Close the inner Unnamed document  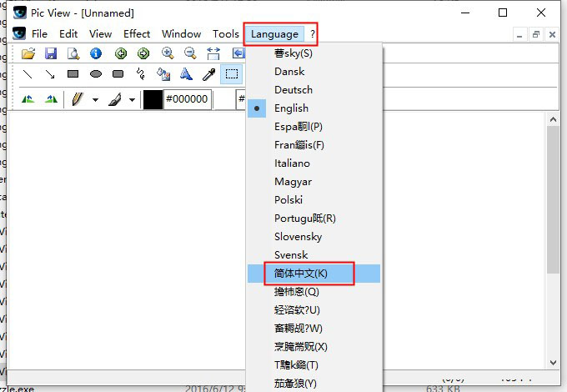click(x=552, y=34)
